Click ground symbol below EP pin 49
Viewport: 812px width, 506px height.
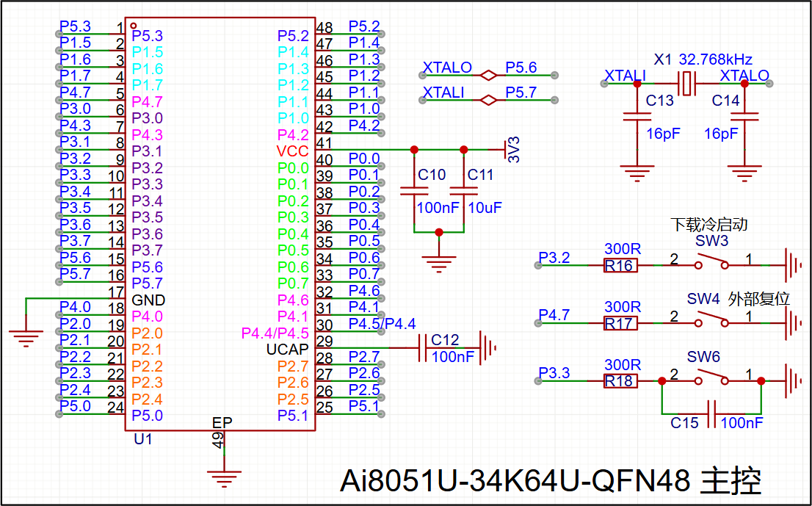224,478
